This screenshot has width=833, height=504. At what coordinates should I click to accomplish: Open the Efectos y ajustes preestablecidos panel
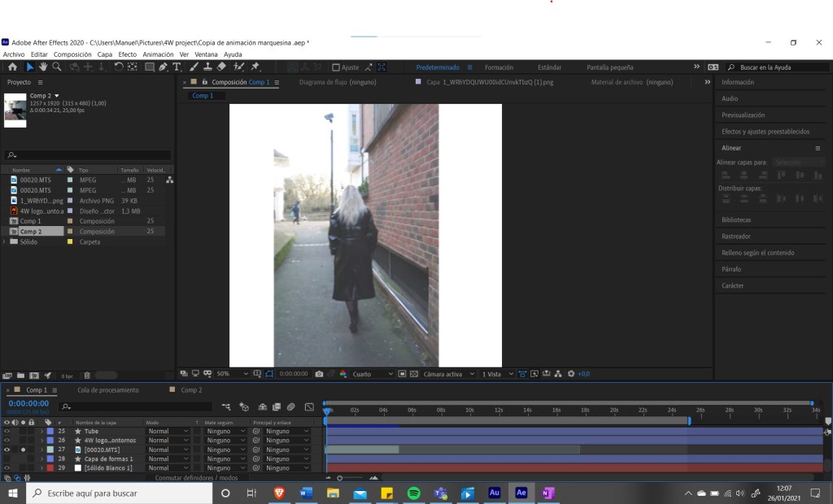(765, 132)
